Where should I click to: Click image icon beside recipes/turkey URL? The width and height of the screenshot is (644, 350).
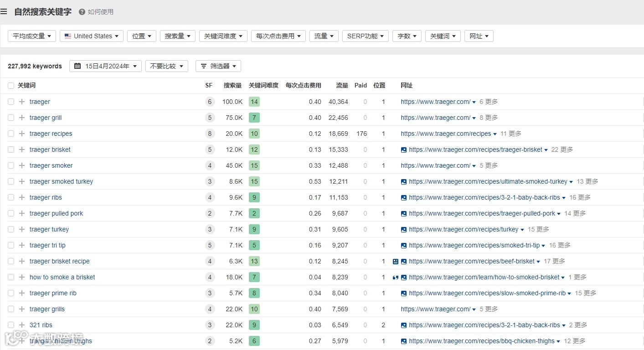coord(403,229)
